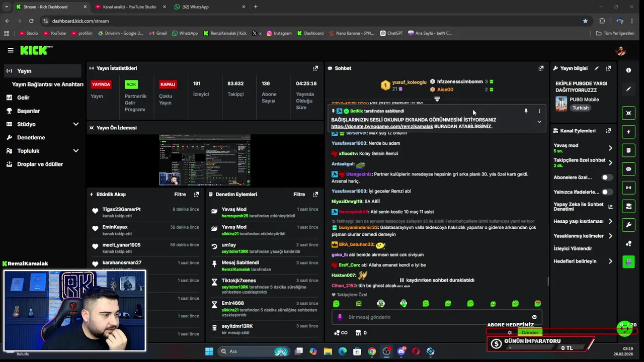Toggle stream preview icon in right rail
Screen dimensions: 644x362
pos(628,113)
